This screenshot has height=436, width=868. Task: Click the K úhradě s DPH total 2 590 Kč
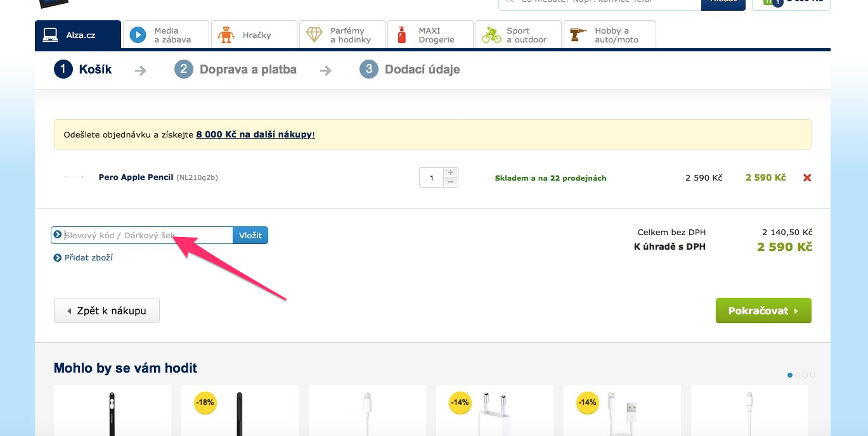coord(784,247)
